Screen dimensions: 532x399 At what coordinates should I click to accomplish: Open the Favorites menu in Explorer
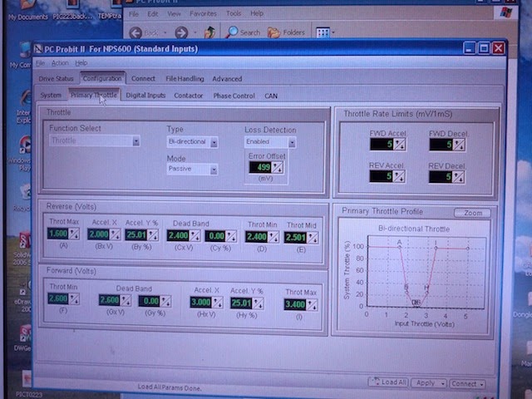click(203, 14)
